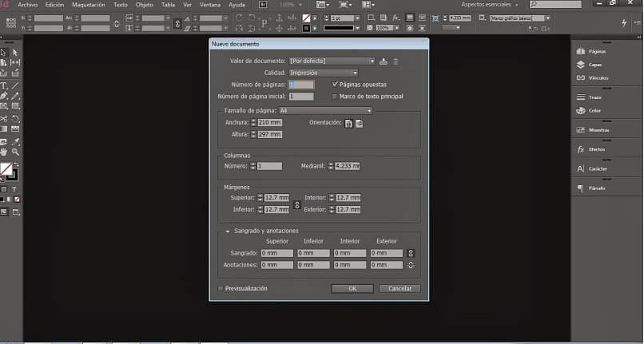The height and width of the screenshot is (344, 644).
Task: Open the Tamaño de página dropdown
Action: click(x=326, y=110)
